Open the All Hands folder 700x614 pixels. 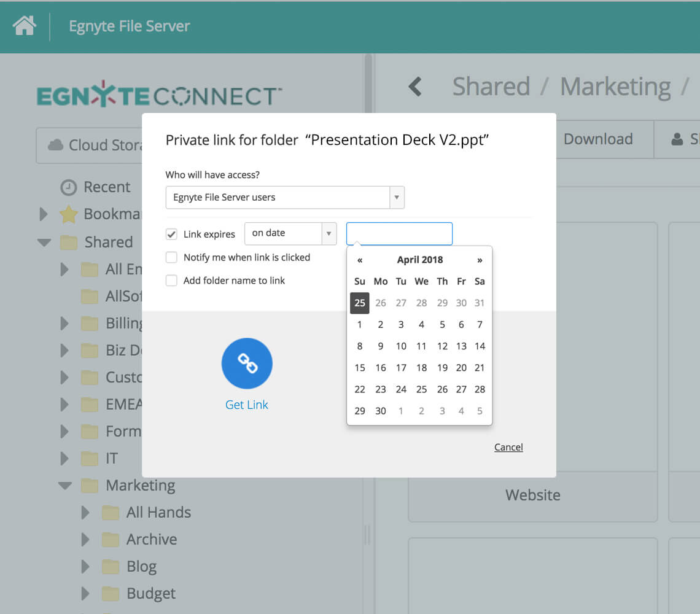158,513
